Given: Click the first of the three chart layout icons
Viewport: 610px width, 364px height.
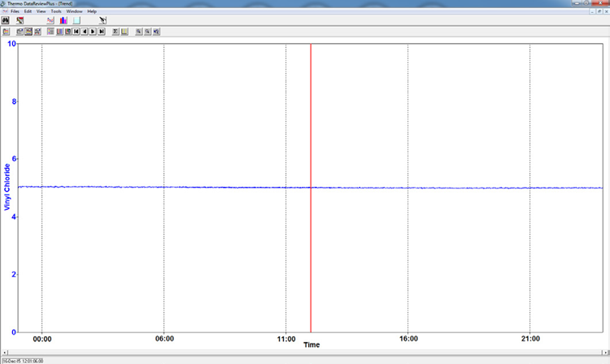Looking at the screenshot, I should 20,32.
